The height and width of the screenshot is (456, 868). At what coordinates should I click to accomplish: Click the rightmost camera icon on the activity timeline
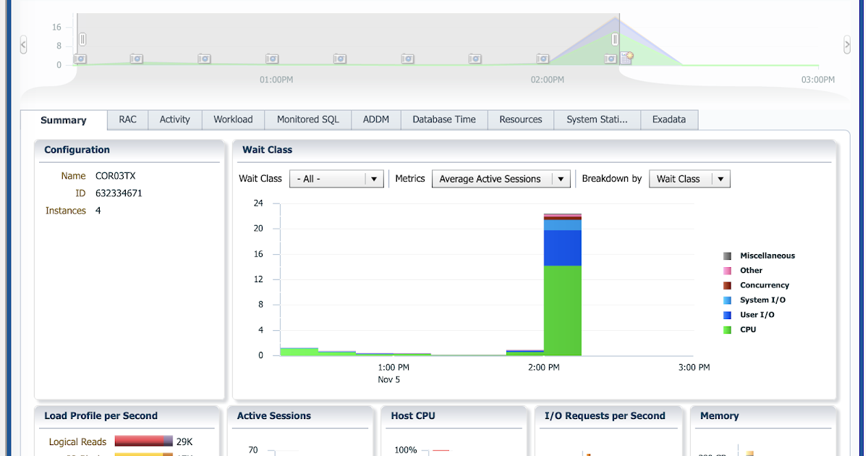click(x=610, y=59)
